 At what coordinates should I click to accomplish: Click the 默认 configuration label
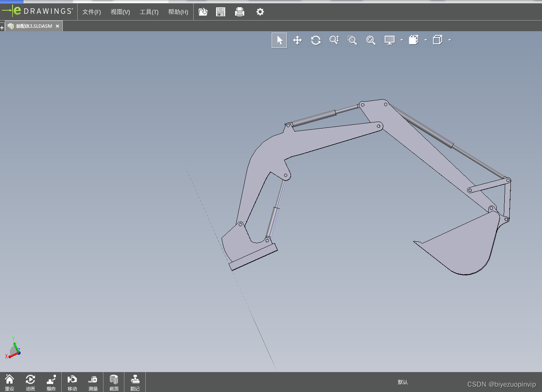coord(403,382)
